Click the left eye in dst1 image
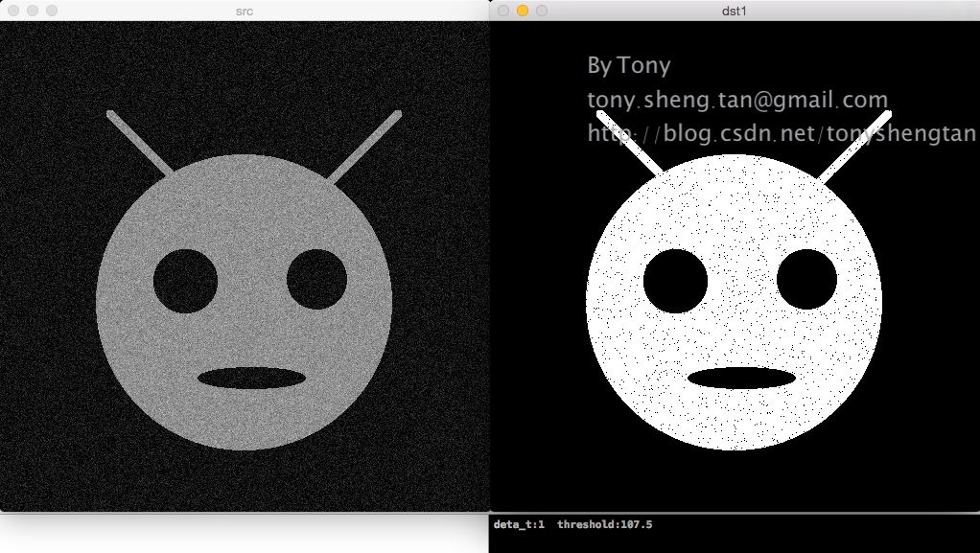 pyautogui.click(x=675, y=281)
